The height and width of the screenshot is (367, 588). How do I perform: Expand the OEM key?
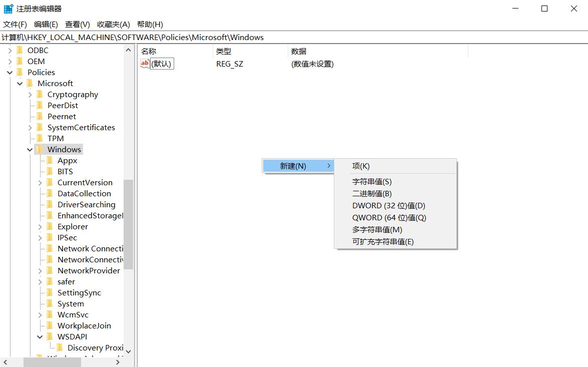[x=11, y=61]
